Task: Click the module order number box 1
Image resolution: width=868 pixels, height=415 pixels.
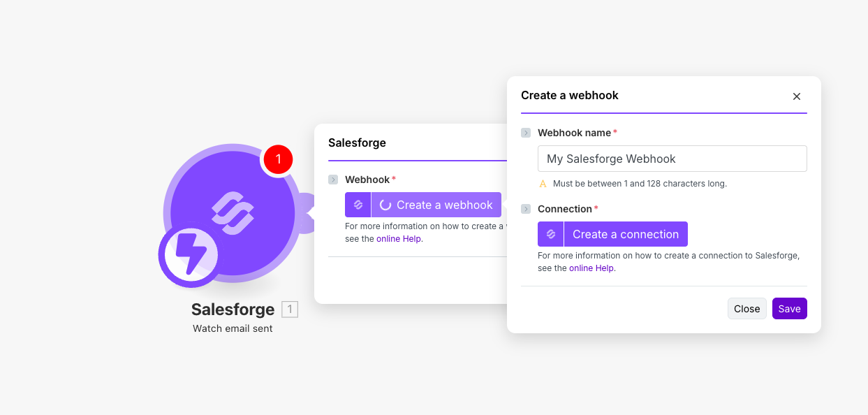Action: pyautogui.click(x=290, y=310)
